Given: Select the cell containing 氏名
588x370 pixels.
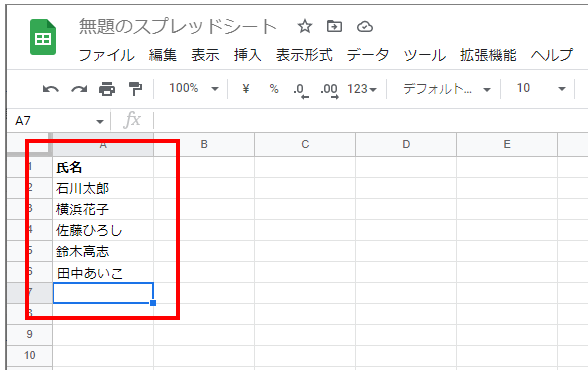Looking at the screenshot, I should pyautogui.click(x=103, y=167).
